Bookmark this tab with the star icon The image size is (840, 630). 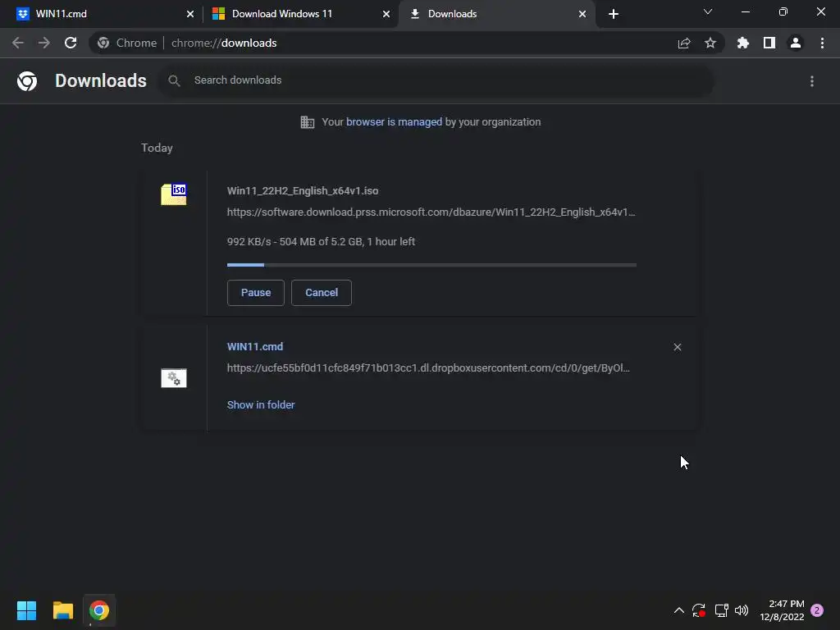[x=710, y=43]
